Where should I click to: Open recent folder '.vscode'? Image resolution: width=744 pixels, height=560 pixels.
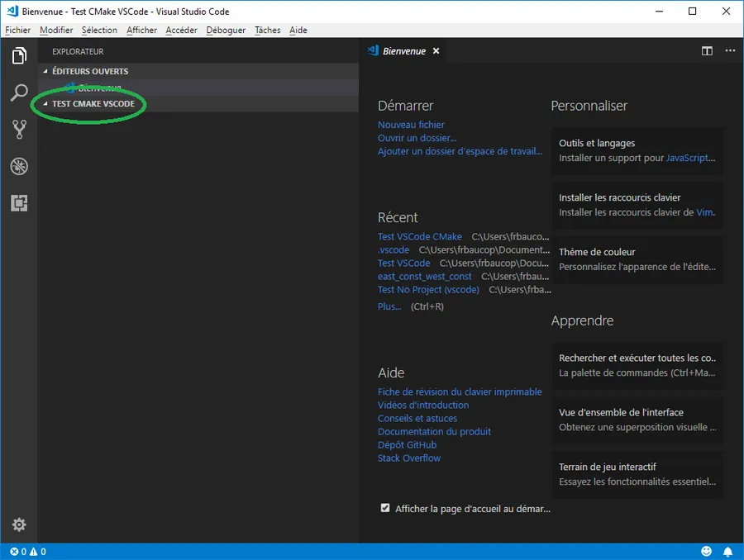(x=393, y=250)
